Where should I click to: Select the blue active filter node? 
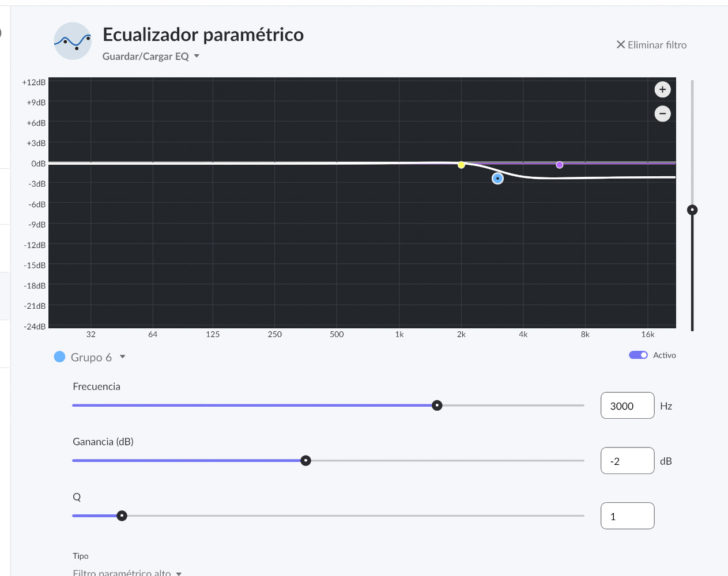(x=497, y=179)
